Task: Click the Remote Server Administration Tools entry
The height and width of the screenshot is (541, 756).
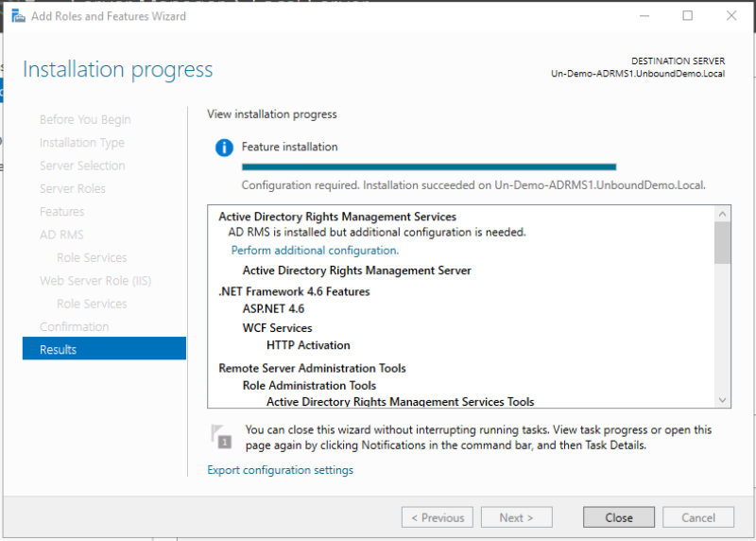Action: click(x=312, y=368)
